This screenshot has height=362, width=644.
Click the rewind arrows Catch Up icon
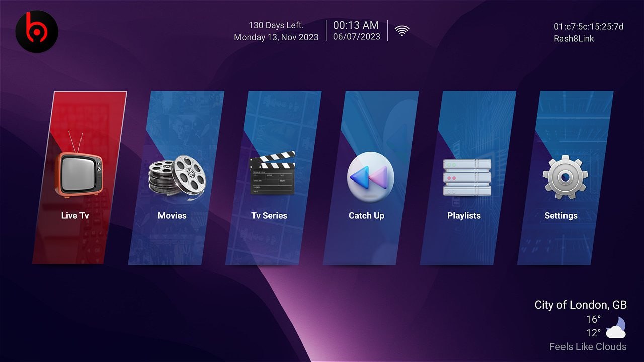[x=370, y=177]
